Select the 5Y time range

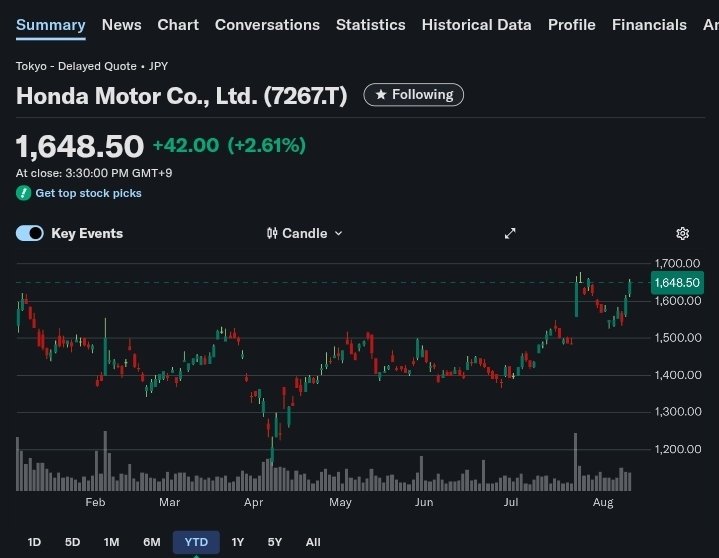(275, 542)
